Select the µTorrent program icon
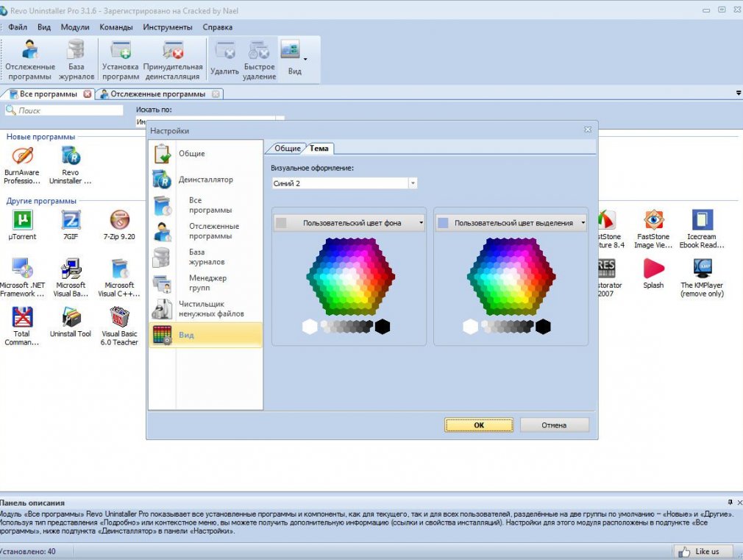 [x=22, y=225]
